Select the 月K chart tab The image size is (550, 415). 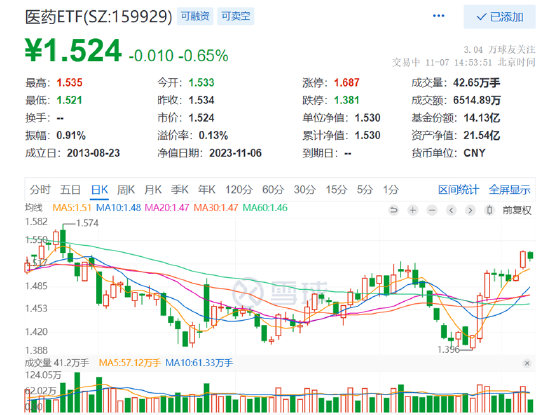pos(153,189)
